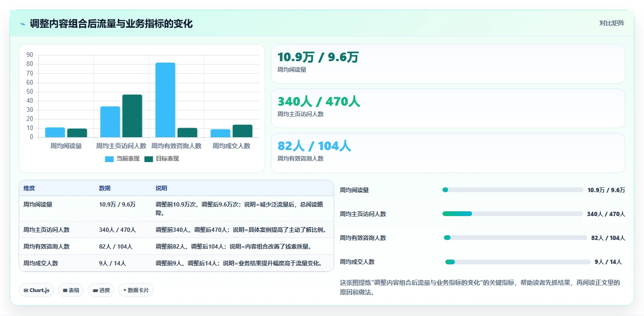Click the description mentioning 具体案例提高了主动了解比例
This screenshot has width=644, height=316.
pyautogui.click(x=241, y=229)
